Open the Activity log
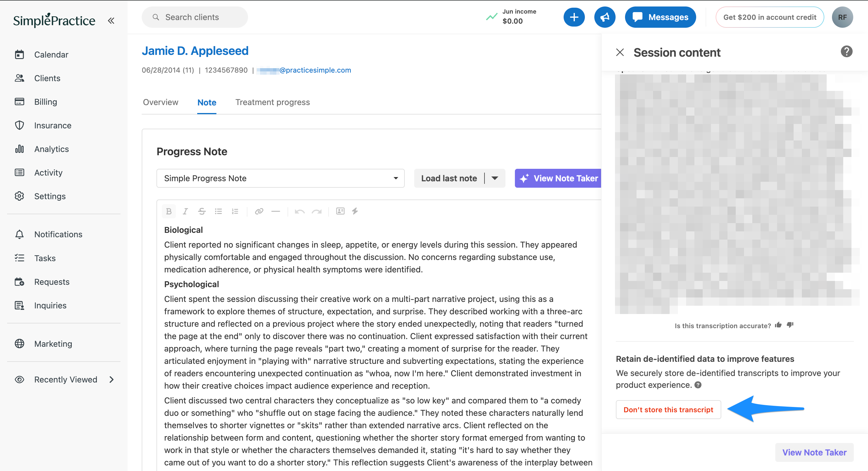The image size is (868, 471). pos(48,173)
